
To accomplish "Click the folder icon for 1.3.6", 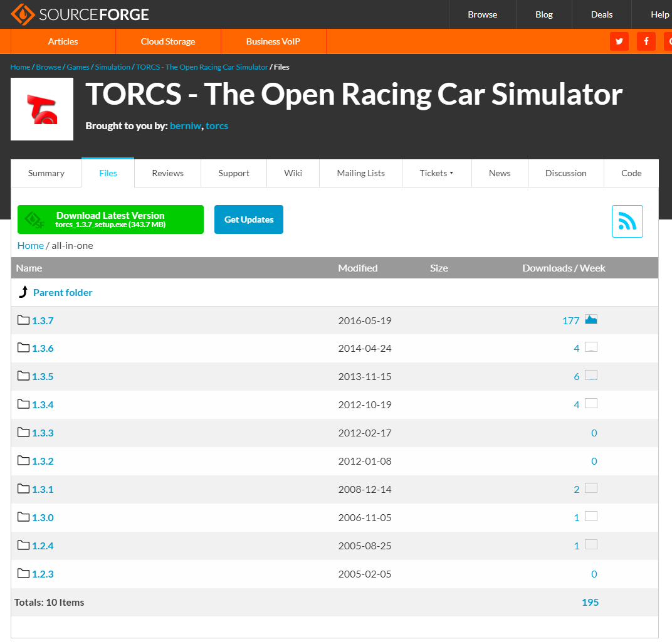I will tap(24, 348).
